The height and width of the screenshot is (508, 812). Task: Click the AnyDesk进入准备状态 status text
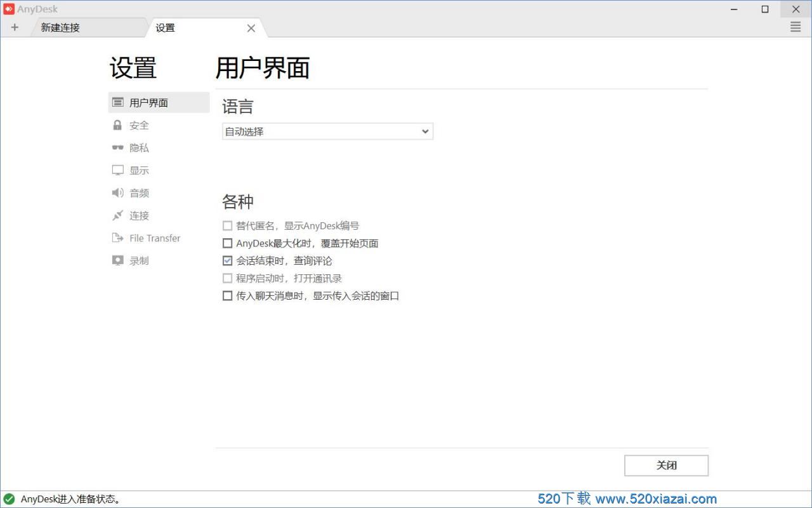pos(71,499)
